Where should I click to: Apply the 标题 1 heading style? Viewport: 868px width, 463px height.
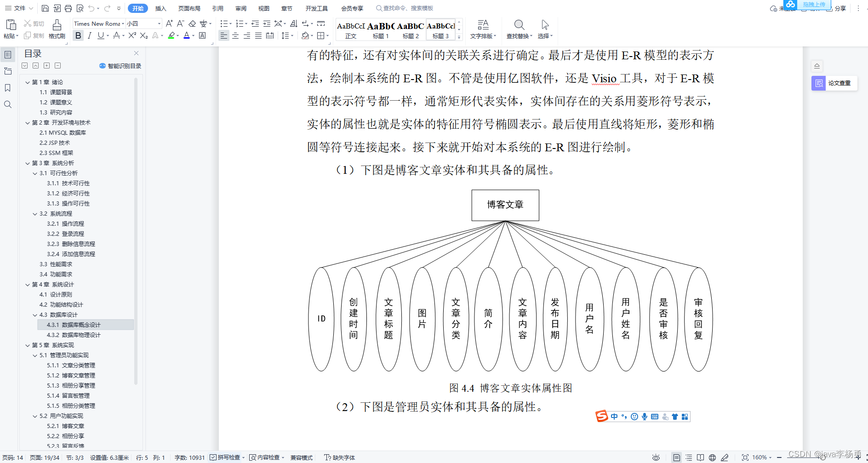click(x=381, y=29)
